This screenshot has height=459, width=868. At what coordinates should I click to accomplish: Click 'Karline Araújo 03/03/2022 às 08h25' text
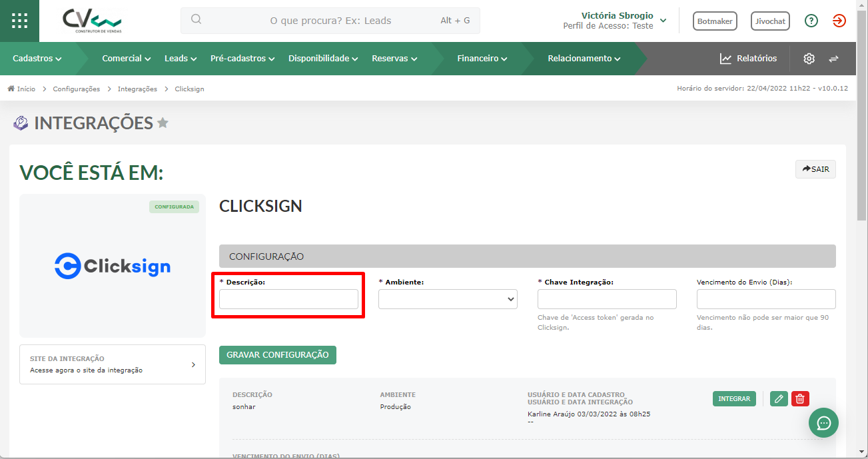coord(589,414)
